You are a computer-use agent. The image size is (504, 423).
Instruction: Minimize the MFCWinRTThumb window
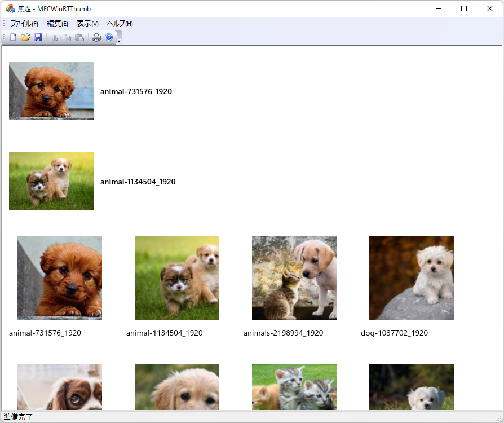click(x=439, y=8)
